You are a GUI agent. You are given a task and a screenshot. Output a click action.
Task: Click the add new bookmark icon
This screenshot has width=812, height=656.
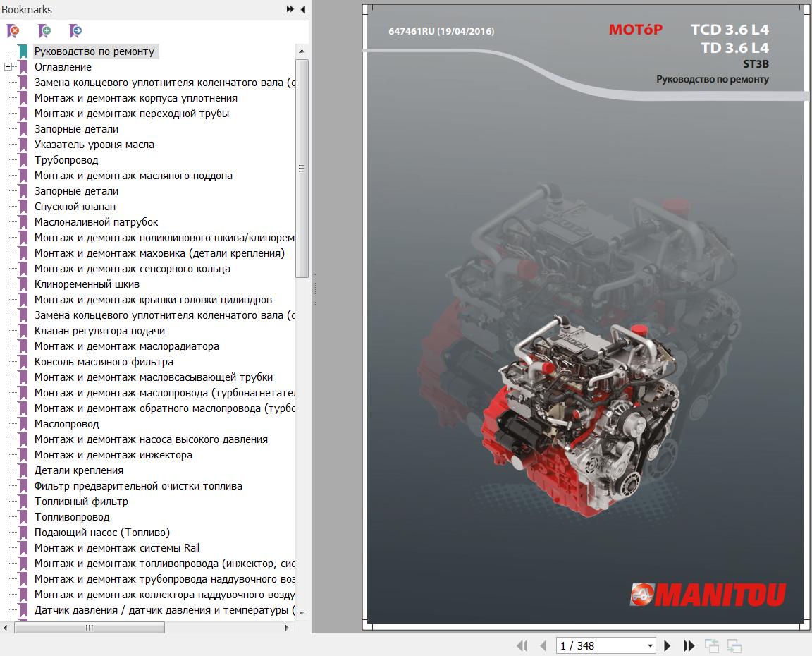click(44, 31)
